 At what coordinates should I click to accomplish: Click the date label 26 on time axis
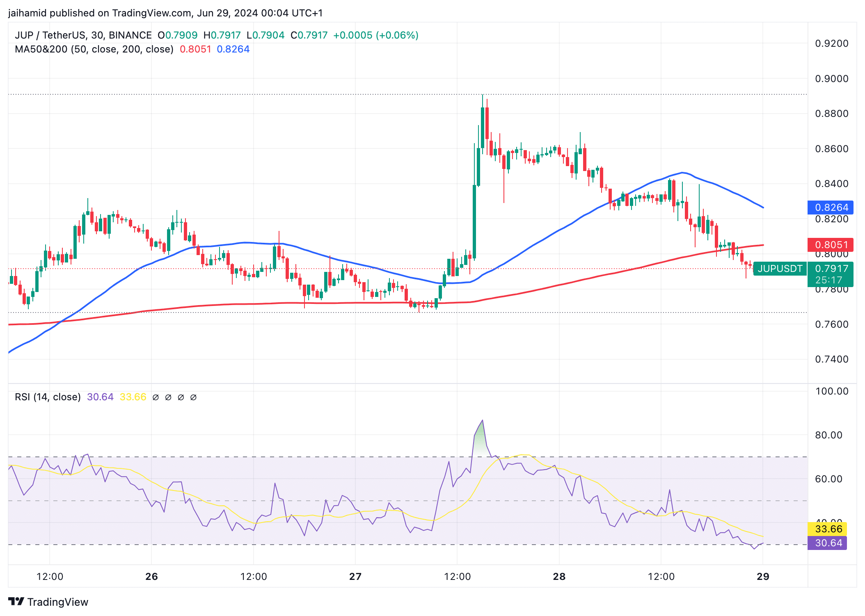[x=151, y=577]
